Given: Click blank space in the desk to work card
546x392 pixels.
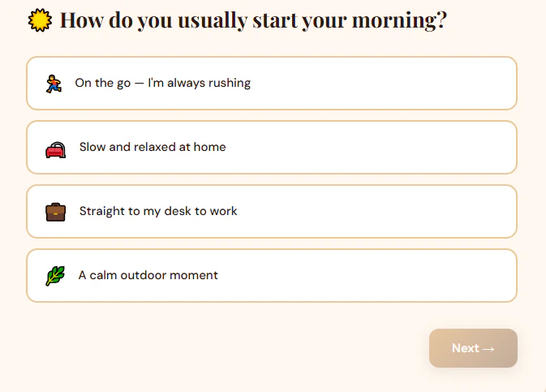Looking at the screenshot, I should pyautogui.click(x=376, y=212).
